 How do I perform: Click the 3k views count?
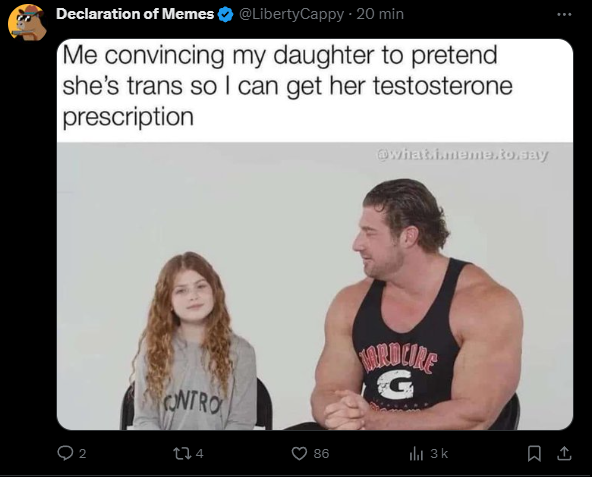tap(439, 453)
